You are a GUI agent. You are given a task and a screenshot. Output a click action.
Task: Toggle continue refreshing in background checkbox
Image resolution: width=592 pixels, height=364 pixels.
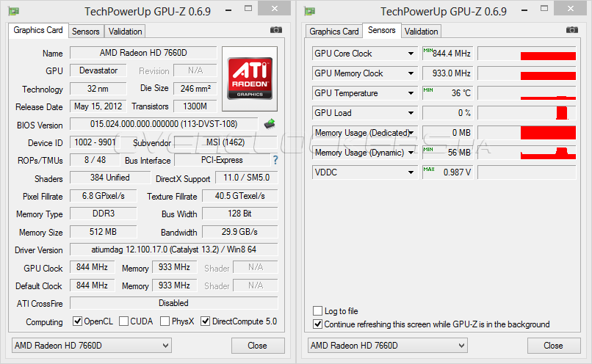tap(318, 324)
